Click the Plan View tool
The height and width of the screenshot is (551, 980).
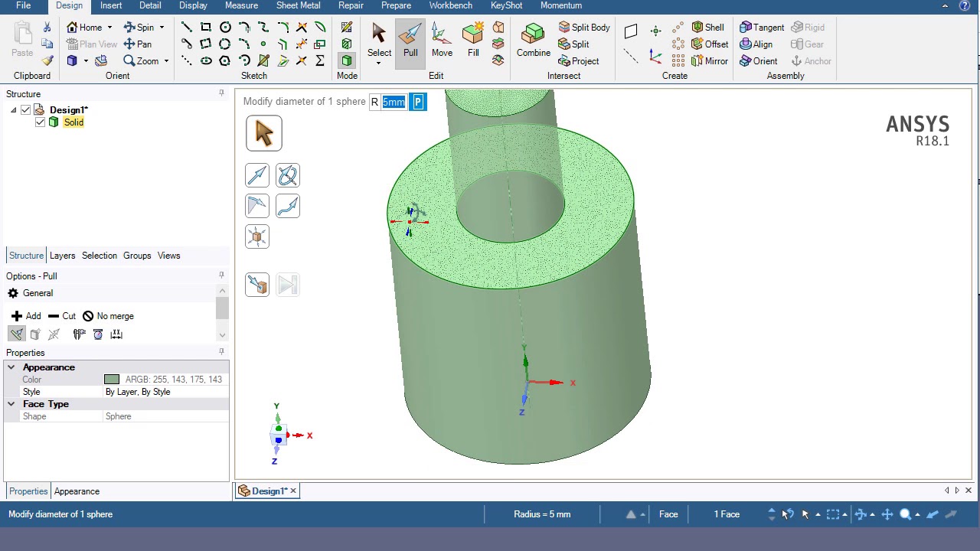tap(91, 44)
